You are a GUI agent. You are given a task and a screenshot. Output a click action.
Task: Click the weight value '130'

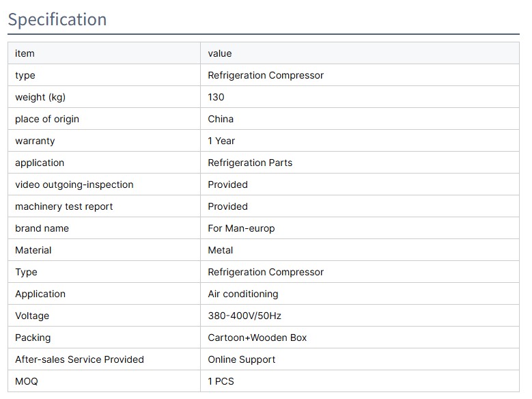(216, 97)
